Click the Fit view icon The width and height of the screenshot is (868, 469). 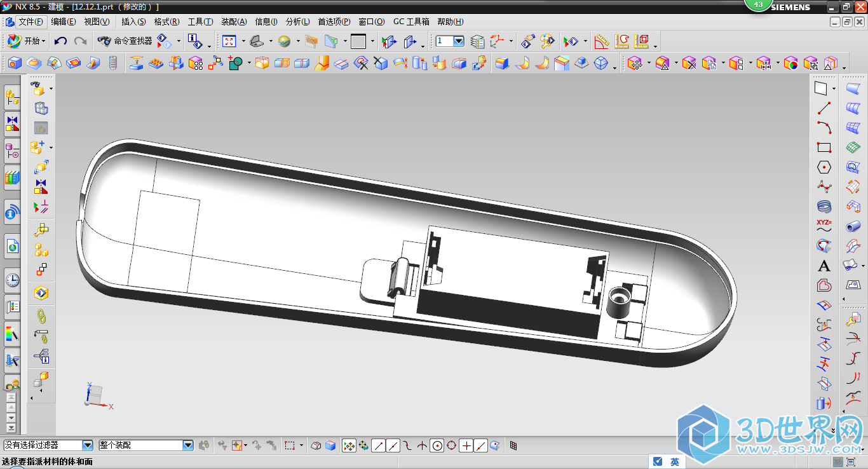pos(229,41)
